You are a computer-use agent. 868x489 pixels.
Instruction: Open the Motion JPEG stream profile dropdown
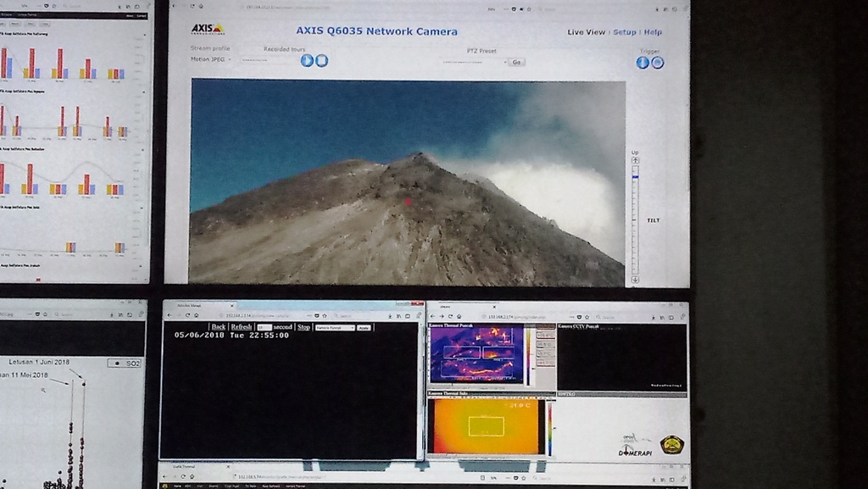pos(208,63)
